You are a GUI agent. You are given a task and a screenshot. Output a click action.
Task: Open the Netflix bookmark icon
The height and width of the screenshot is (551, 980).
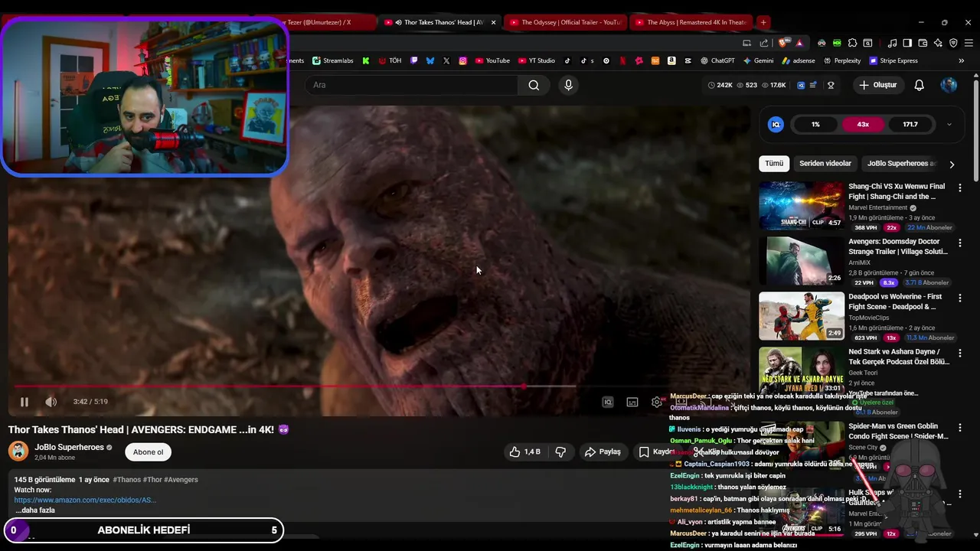[x=622, y=60]
